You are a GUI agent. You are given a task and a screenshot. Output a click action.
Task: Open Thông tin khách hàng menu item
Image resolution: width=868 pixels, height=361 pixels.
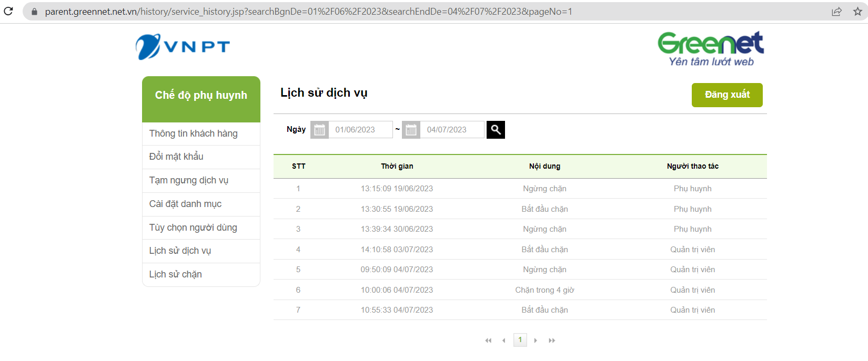click(193, 133)
